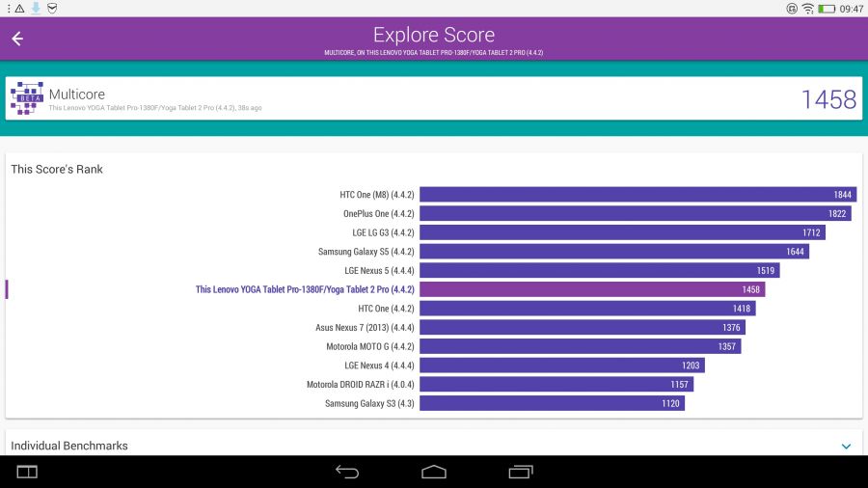868x488 pixels.
Task: Tap the Wi-Fi icon in the status bar
Action: click(808, 9)
